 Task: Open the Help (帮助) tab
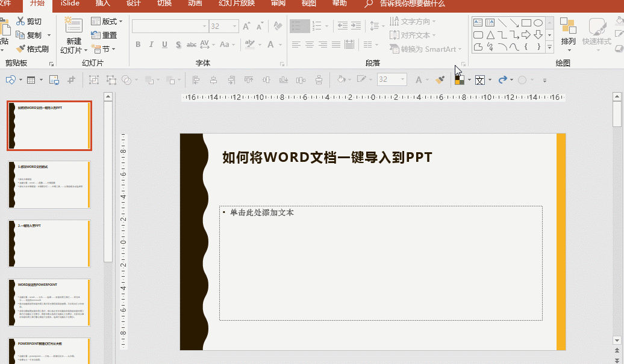coord(339,4)
